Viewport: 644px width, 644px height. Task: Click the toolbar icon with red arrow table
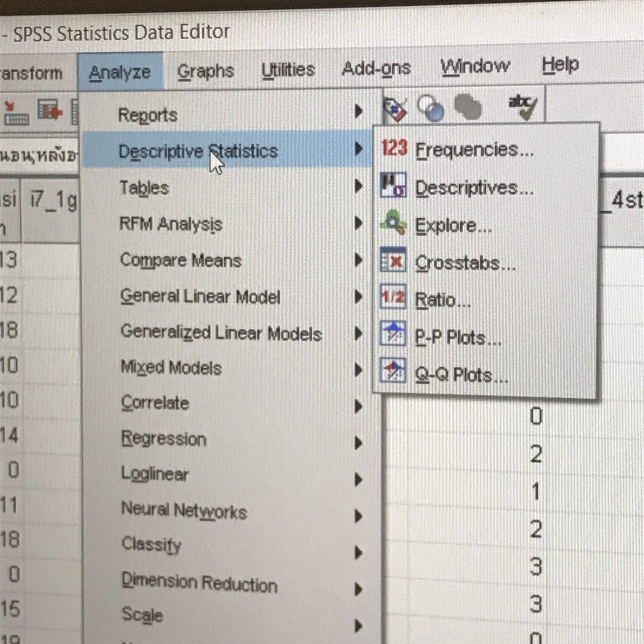coord(50,111)
